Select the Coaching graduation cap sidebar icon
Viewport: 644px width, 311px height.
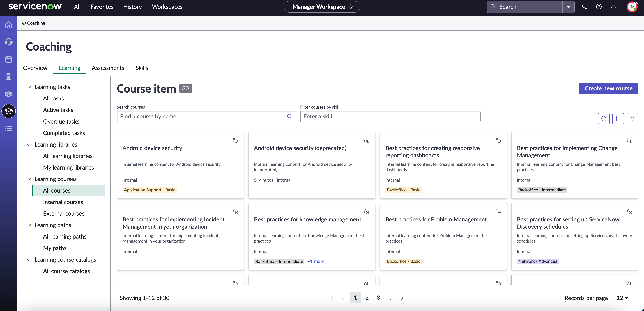point(8,111)
